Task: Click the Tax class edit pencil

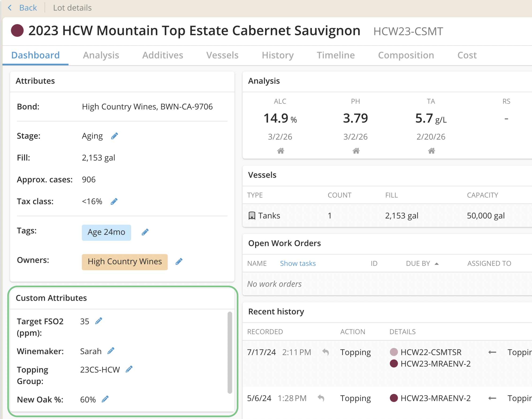Action: (x=114, y=201)
